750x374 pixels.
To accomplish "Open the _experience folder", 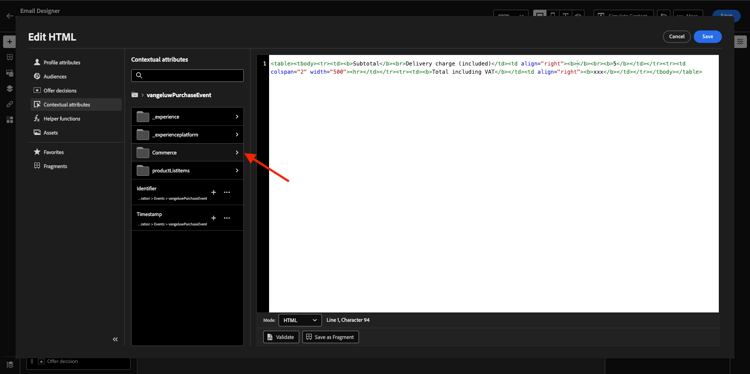I will 187,117.
